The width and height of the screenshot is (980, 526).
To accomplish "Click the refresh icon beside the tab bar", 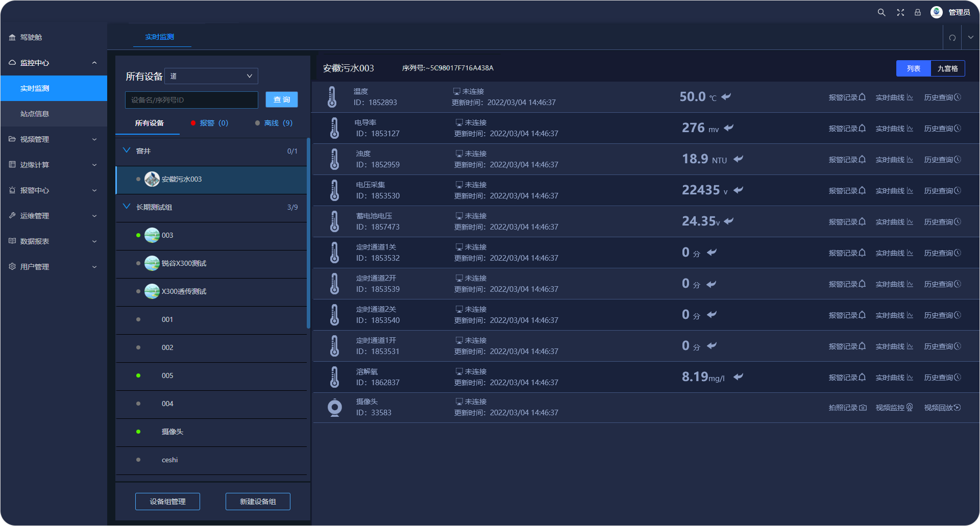I will point(952,38).
